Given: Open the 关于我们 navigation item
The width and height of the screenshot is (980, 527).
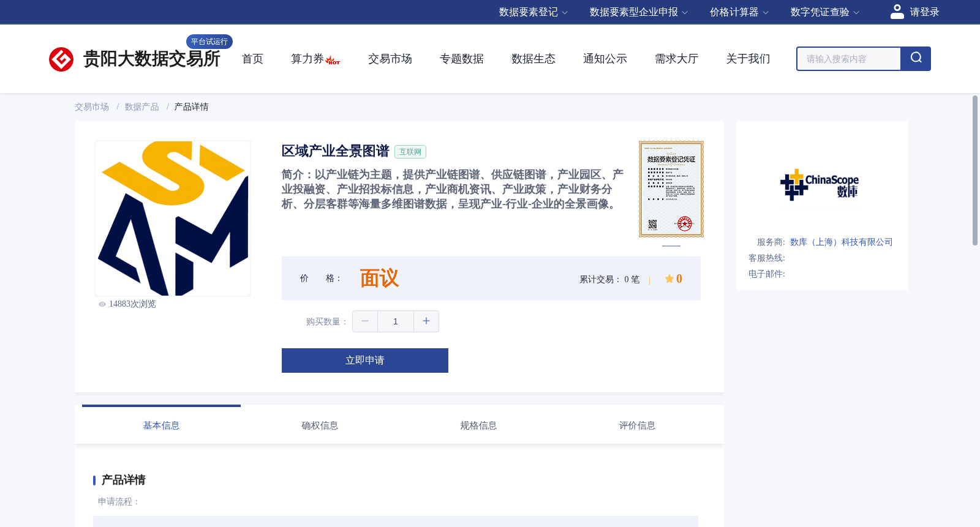Looking at the screenshot, I should [748, 59].
